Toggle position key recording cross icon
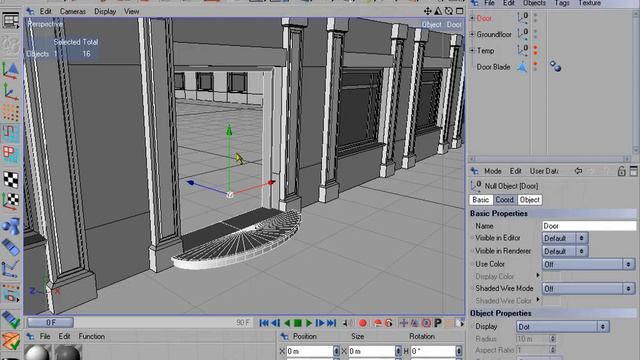 (x=404, y=323)
